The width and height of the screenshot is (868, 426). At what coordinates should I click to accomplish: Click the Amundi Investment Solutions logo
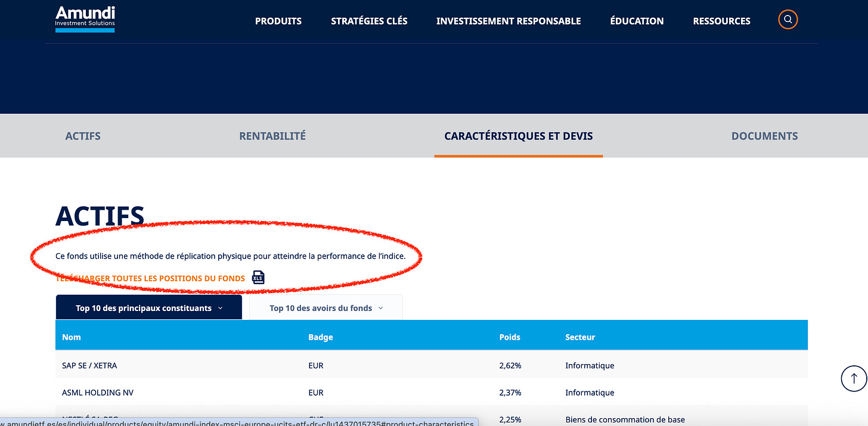[85, 19]
